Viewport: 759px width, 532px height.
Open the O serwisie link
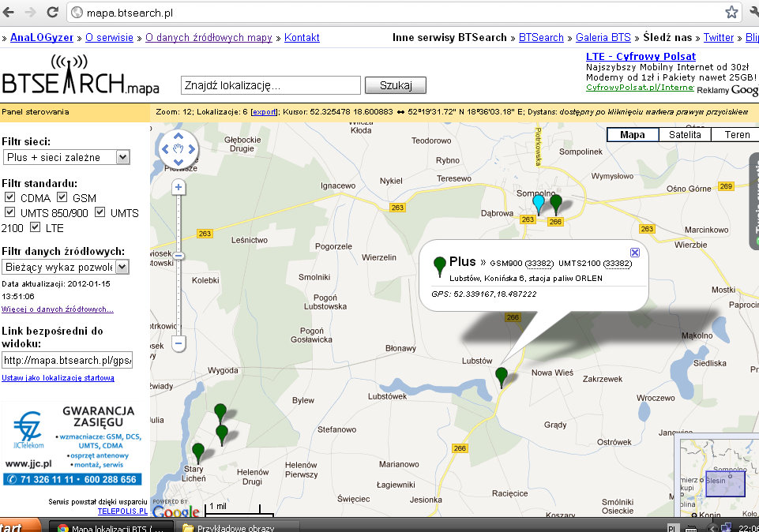109,37
